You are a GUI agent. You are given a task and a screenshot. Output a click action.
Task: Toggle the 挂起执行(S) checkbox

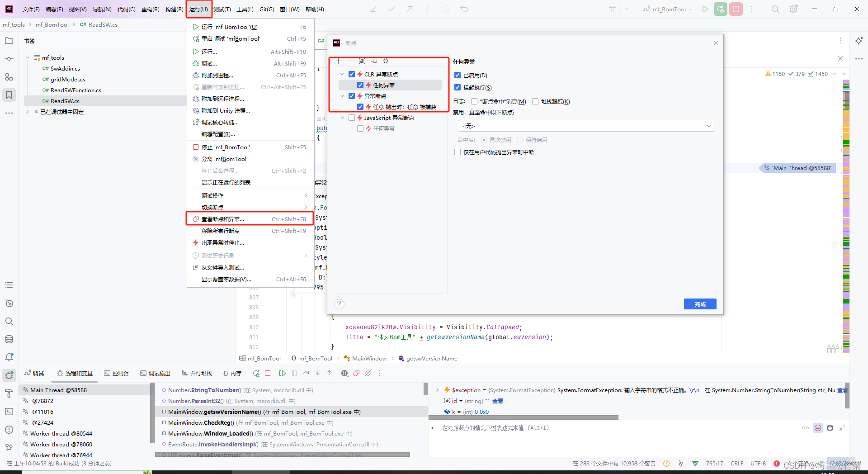point(458,87)
